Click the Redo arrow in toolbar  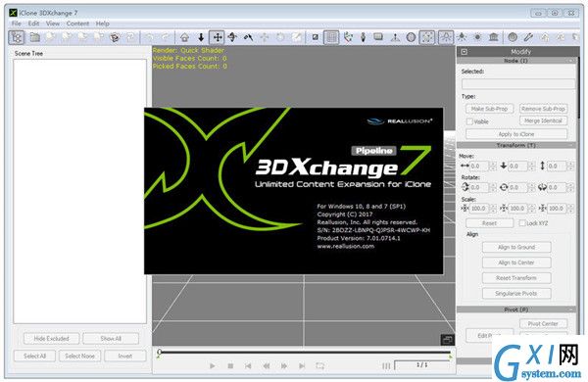coord(166,37)
